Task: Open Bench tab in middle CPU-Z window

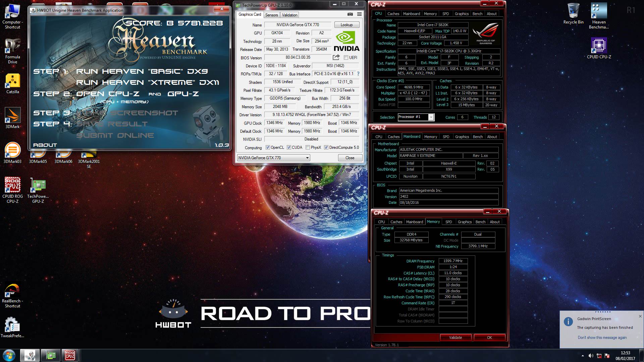Action: pos(478,137)
